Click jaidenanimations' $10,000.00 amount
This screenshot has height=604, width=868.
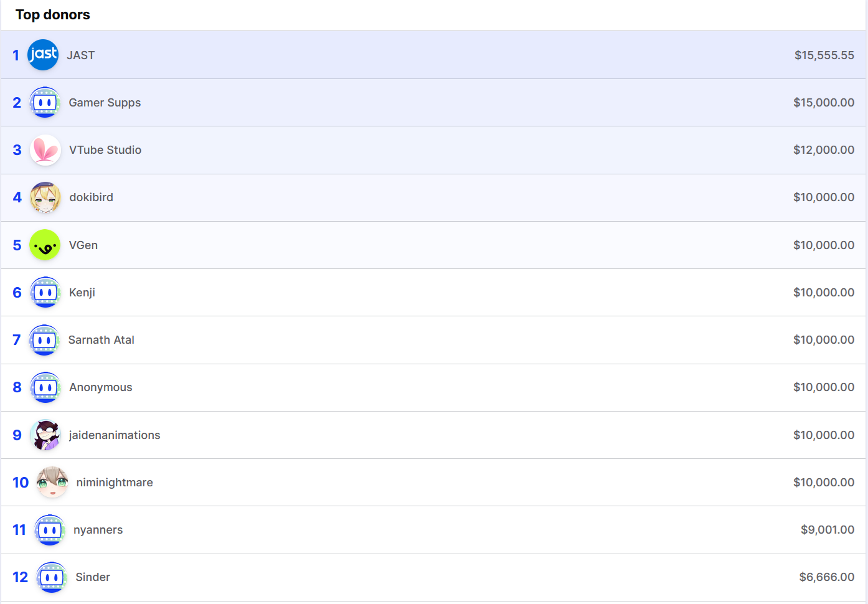click(x=824, y=435)
